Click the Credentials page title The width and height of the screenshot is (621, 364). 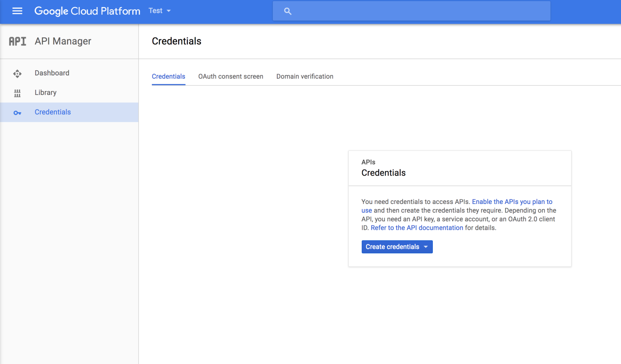click(x=177, y=41)
